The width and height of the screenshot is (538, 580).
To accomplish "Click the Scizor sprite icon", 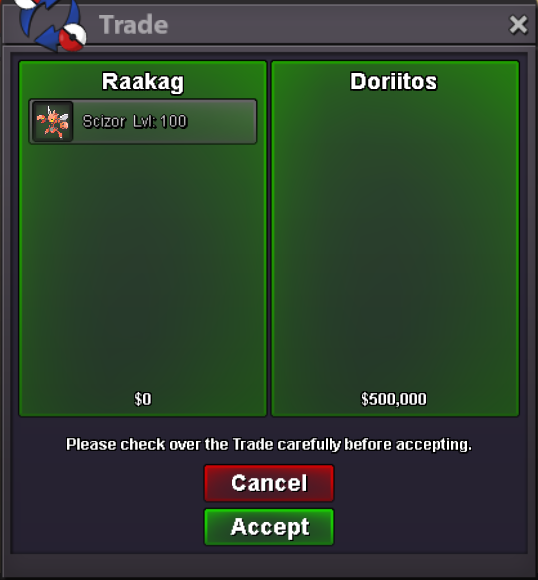I will pyautogui.click(x=53, y=121).
